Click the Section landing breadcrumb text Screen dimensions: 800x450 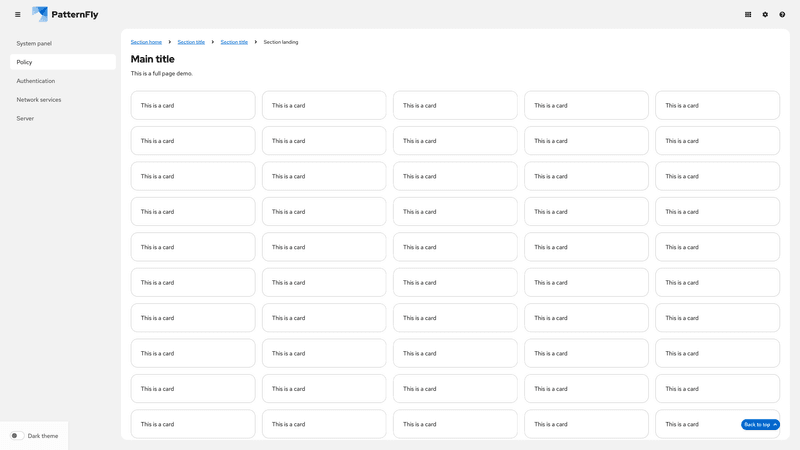point(281,42)
